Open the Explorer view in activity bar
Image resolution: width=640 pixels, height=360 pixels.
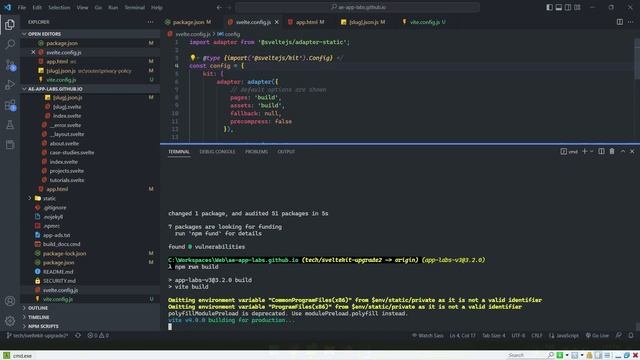(x=10, y=24)
